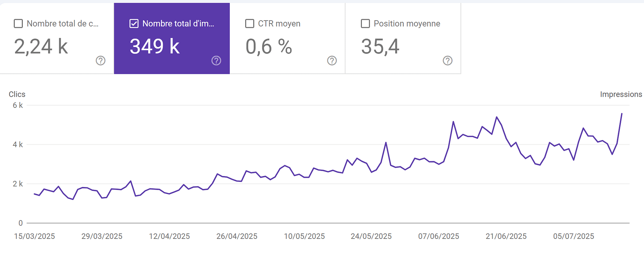
Task: Enable the Nombre total de clics checkbox
Action: (x=18, y=24)
